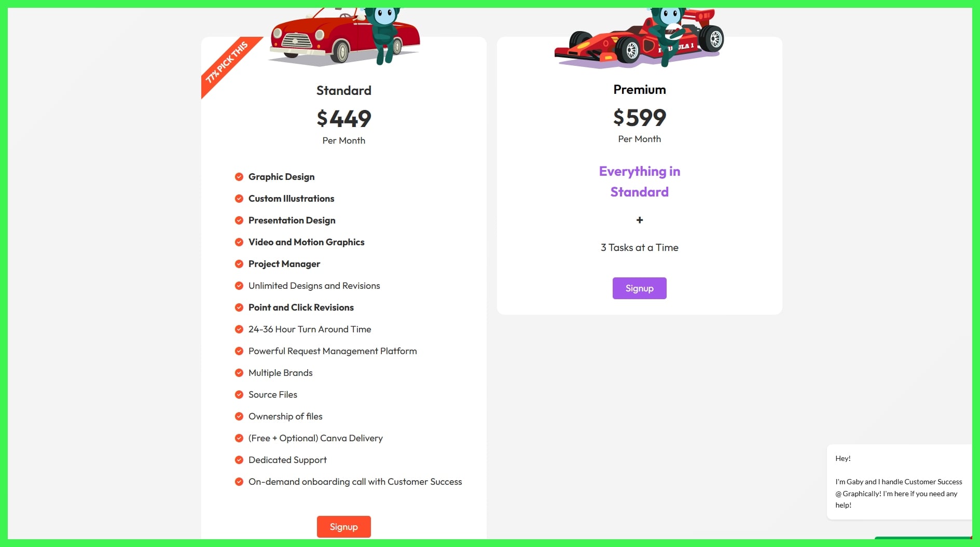Click the checkmark icon beside Graphic Design
Viewport: 980px width, 547px height.
point(239,176)
